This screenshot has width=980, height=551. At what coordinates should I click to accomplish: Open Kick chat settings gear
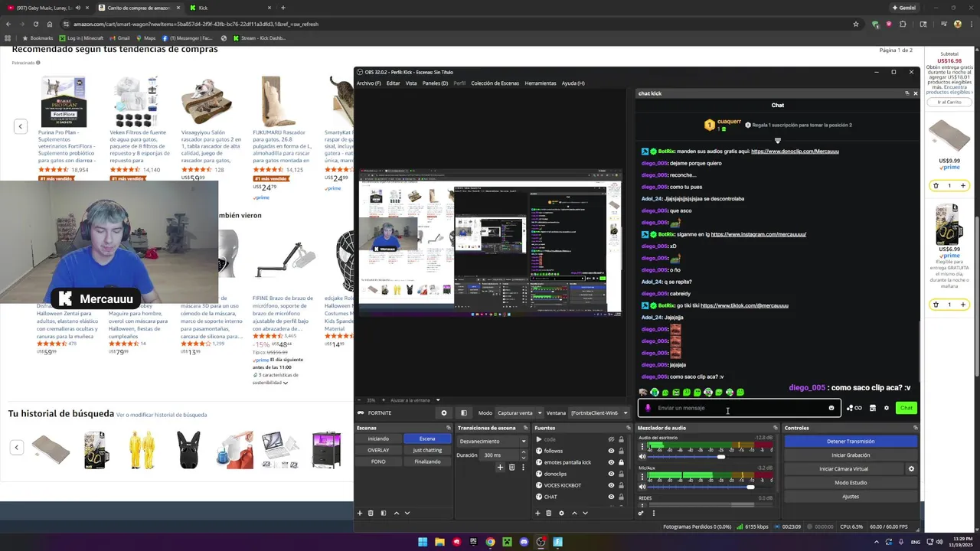click(x=887, y=408)
